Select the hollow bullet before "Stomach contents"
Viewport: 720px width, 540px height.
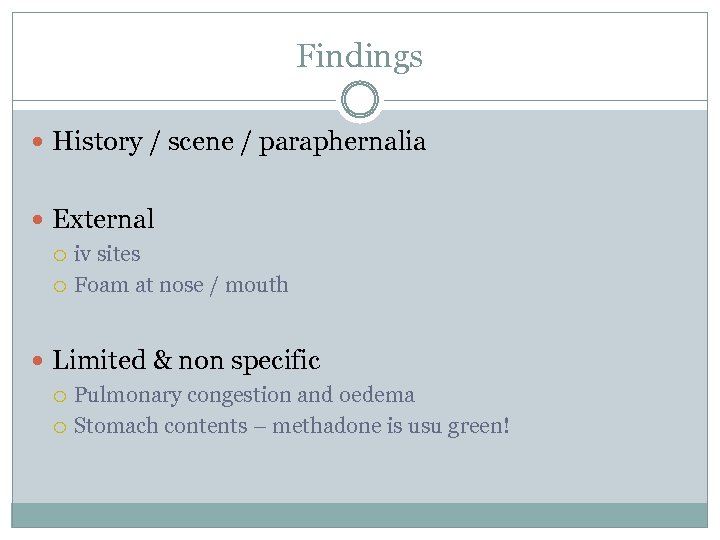pos(61,427)
